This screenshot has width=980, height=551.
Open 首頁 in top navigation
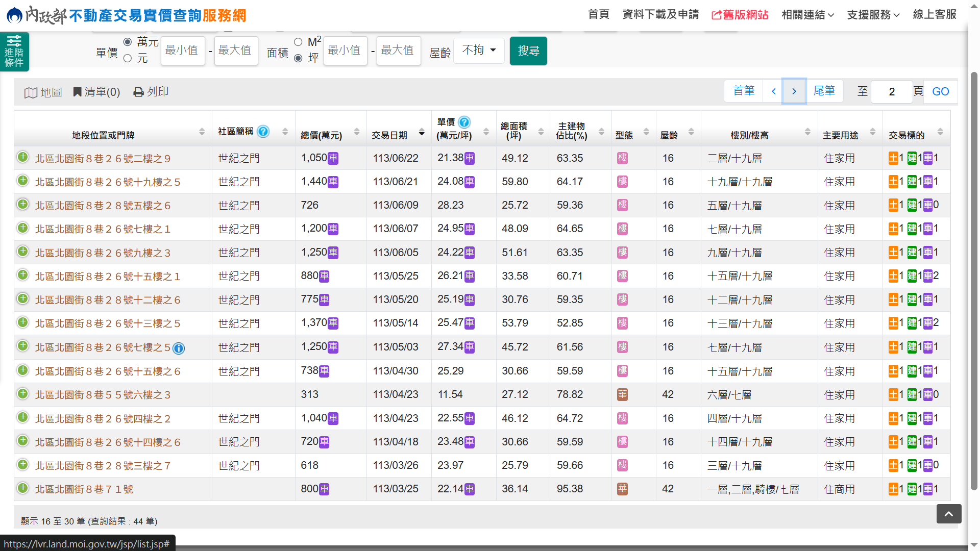[x=598, y=14]
